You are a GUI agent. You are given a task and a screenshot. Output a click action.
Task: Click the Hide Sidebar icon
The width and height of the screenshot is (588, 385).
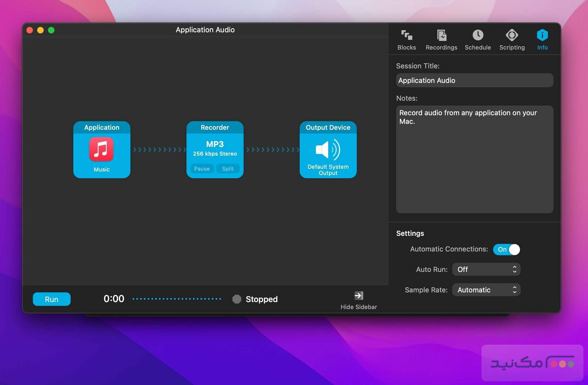pos(358,295)
